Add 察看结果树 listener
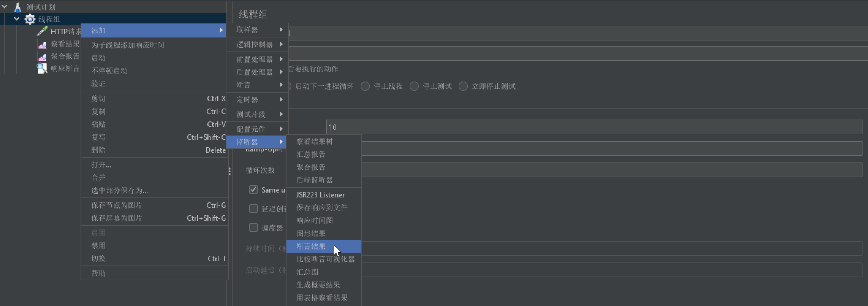868x306 pixels. tap(324, 141)
